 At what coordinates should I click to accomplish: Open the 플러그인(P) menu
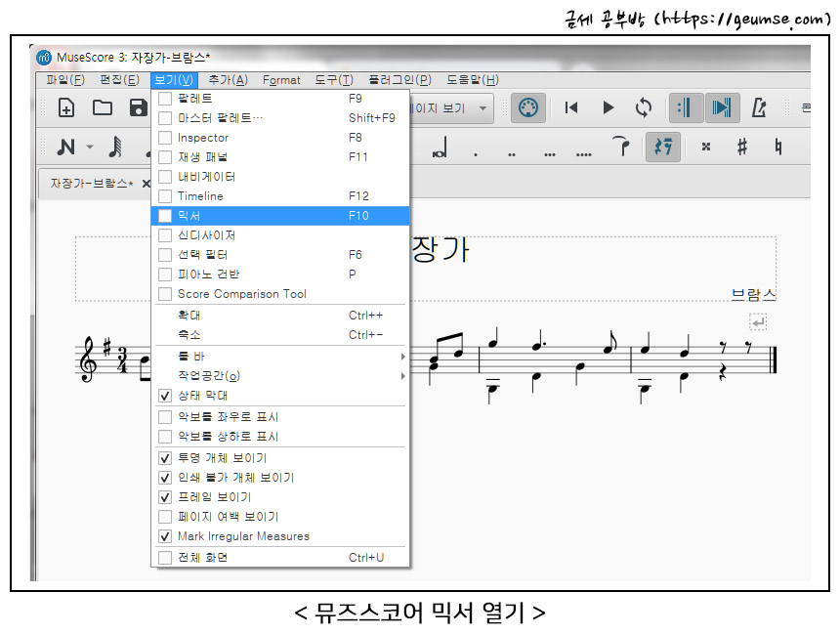tap(399, 80)
